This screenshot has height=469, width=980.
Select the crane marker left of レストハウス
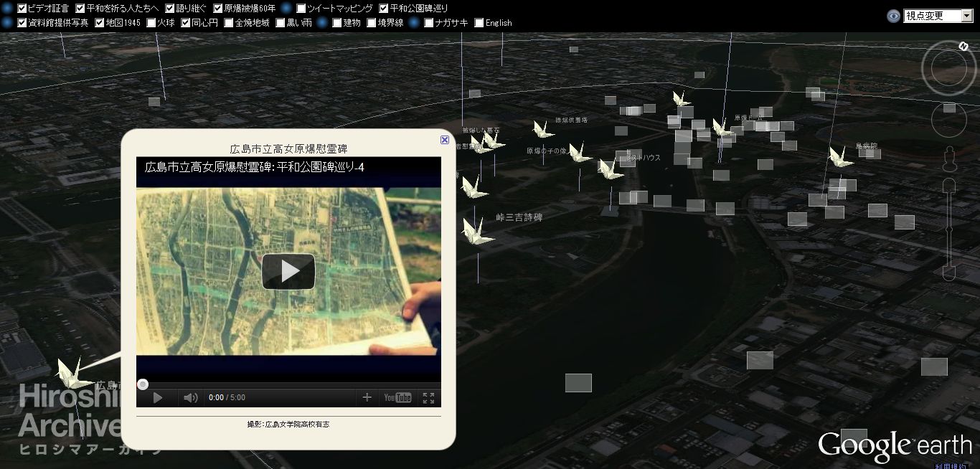tap(611, 169)
